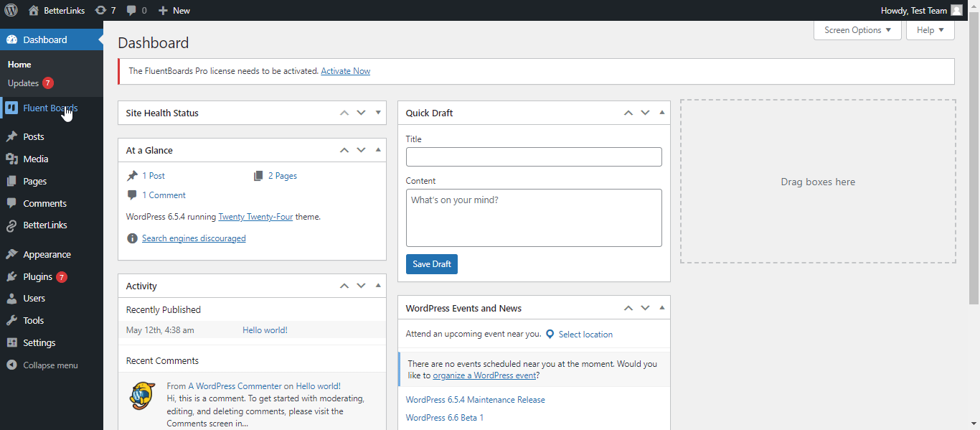Click the Users sidebar icon
The width and height of the screenshot is (980, 430).
pos(12,298)
